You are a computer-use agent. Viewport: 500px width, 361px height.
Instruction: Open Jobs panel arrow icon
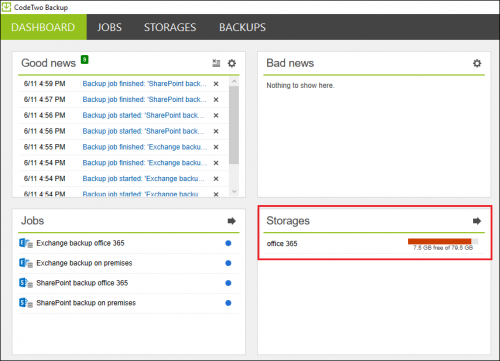[x=232, y=221]
